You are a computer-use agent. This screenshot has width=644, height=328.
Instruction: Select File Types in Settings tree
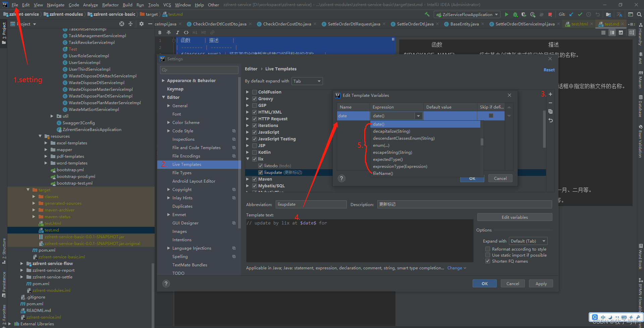point(182,173)
